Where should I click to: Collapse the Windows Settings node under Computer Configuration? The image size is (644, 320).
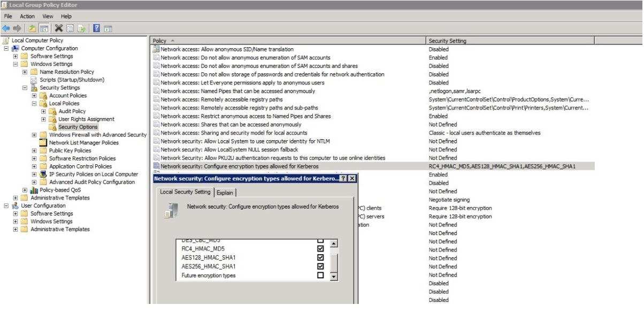16,64
